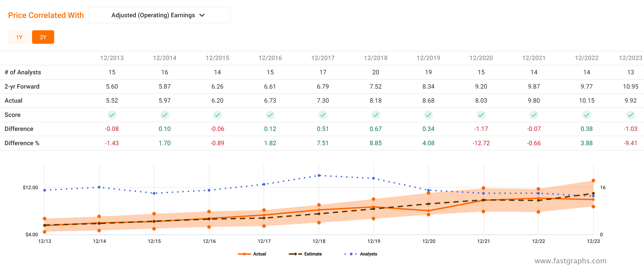Open the www.fastgraphs.com link
This screenshot has height=268, width=644.
tap(570, 261)
